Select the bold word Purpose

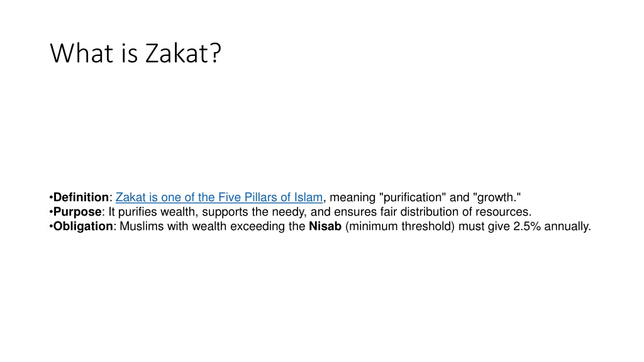point(77,212)
